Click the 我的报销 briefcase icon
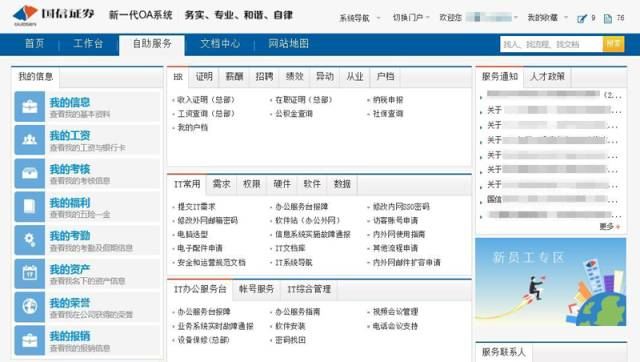Image resolution: width=640 pixels, height=362 pixels. [29, 340]
